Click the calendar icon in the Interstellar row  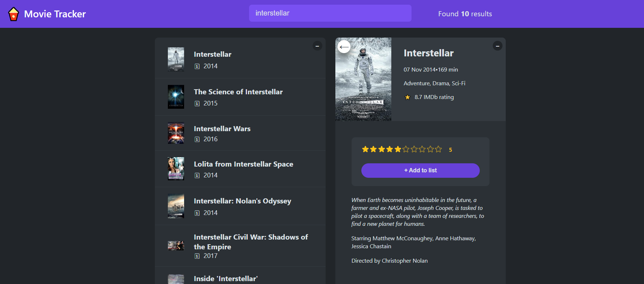[197, 66]
